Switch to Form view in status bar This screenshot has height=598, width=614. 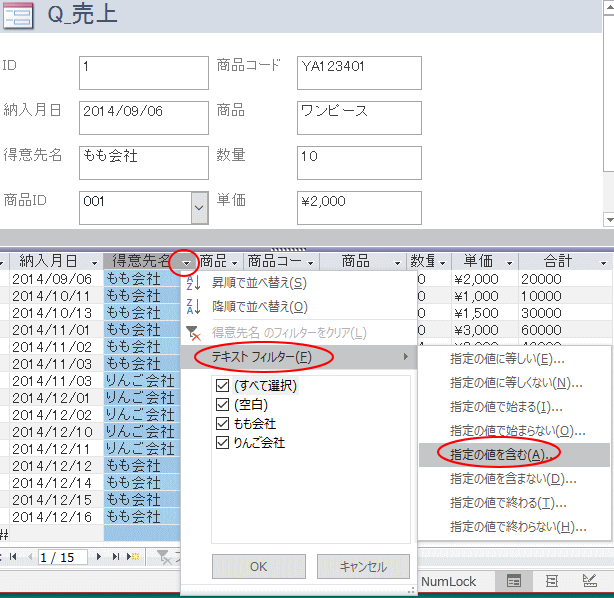pyautogui.click(x=514, y=581)
